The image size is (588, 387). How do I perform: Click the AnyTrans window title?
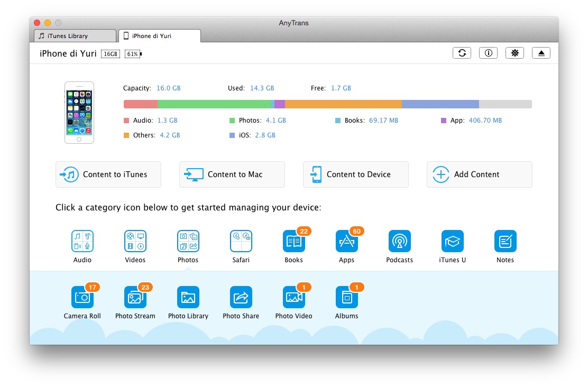pos(293,23)
